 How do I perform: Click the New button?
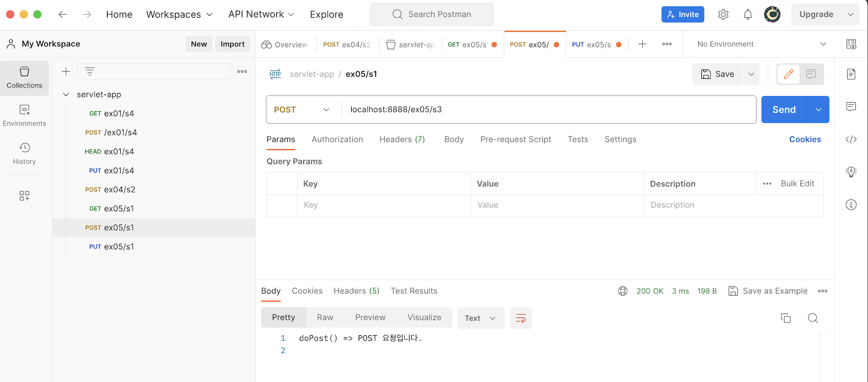point(199,44)
